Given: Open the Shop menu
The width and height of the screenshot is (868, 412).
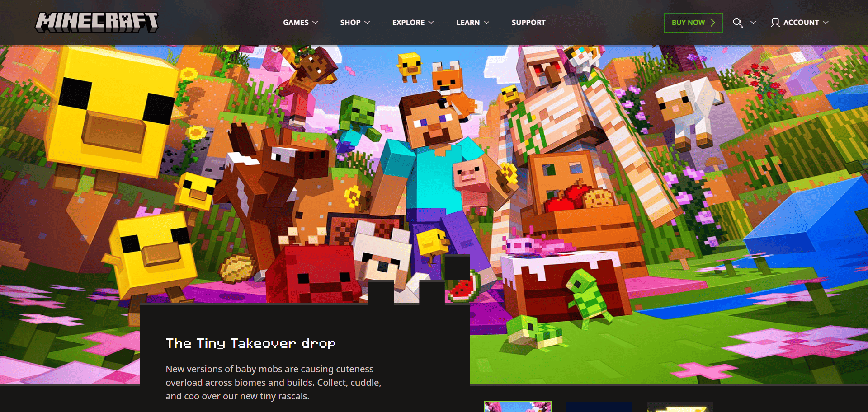Looking at the screenshot, I should point(350,23).
